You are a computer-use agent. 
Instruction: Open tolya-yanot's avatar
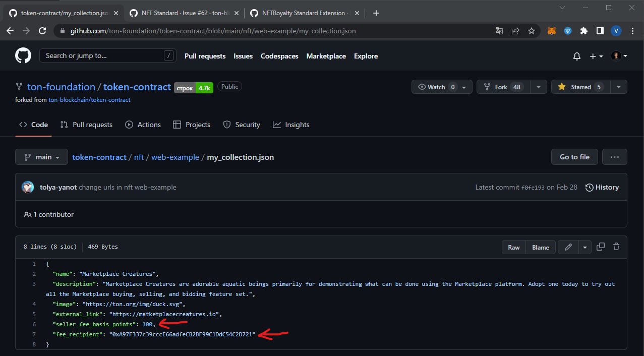(x=28, y=187)
